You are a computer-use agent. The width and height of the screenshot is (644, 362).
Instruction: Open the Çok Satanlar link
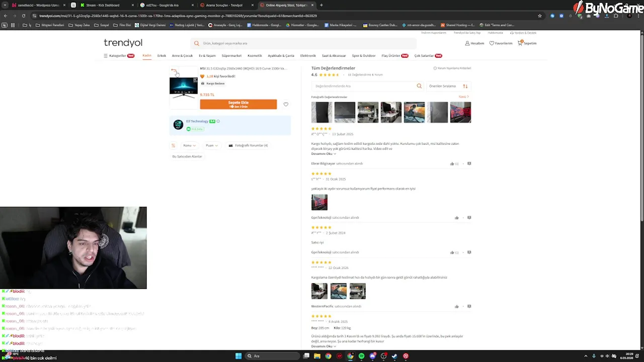(428, 56)
